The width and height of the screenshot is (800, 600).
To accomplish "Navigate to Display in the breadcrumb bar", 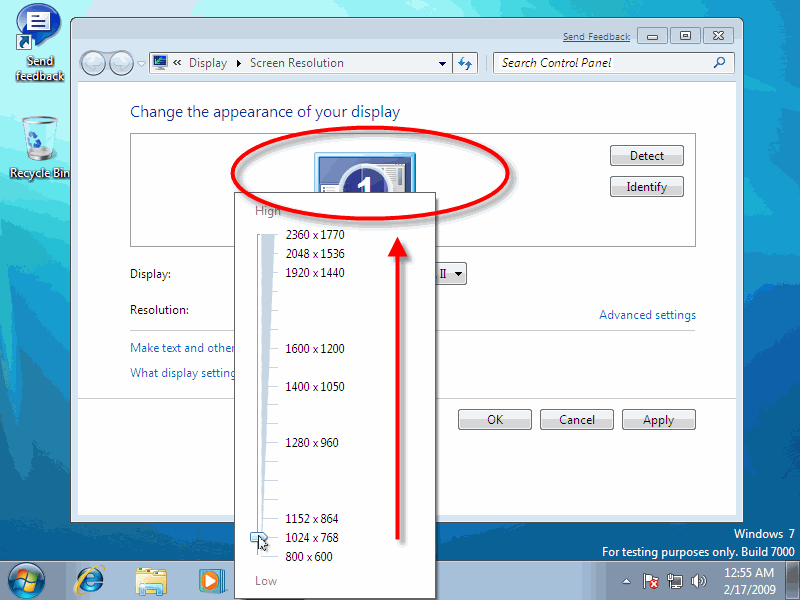I will [208, 62].
